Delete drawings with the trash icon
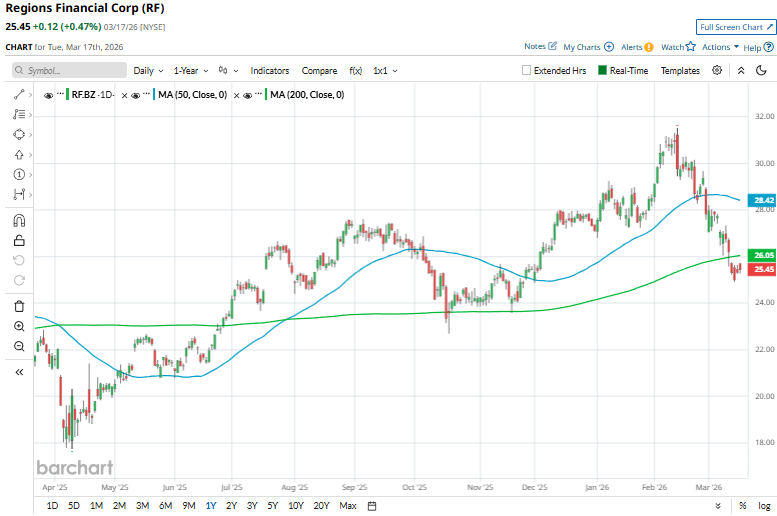 click(19, 306)
